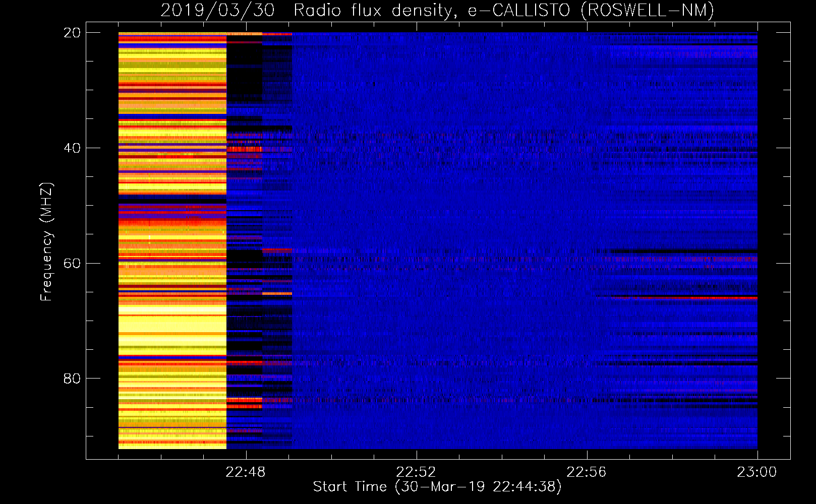Click the plot title '2019/03/30 Radio flux density'

437,10
